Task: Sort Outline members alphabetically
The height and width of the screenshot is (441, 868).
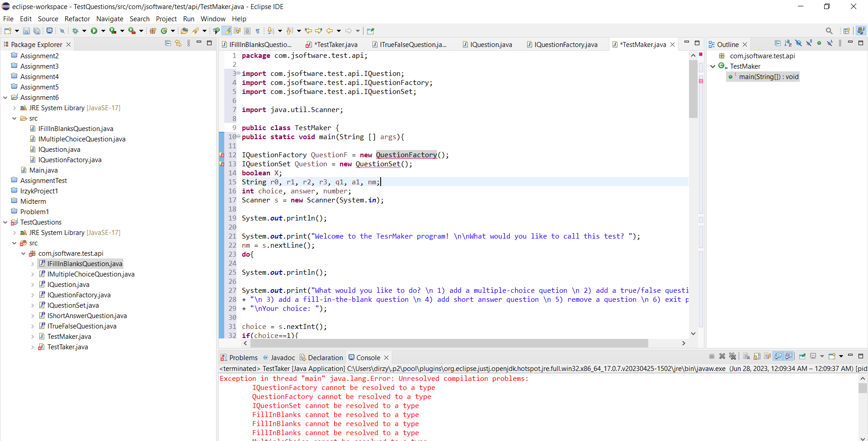Action: 788,43
